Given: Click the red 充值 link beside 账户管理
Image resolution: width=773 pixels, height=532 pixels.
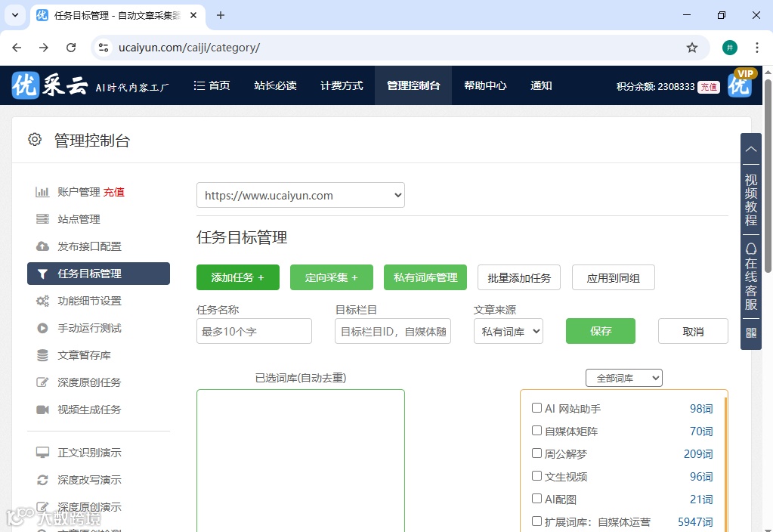Looking at the screenshot, I should (x=114, y=192).
